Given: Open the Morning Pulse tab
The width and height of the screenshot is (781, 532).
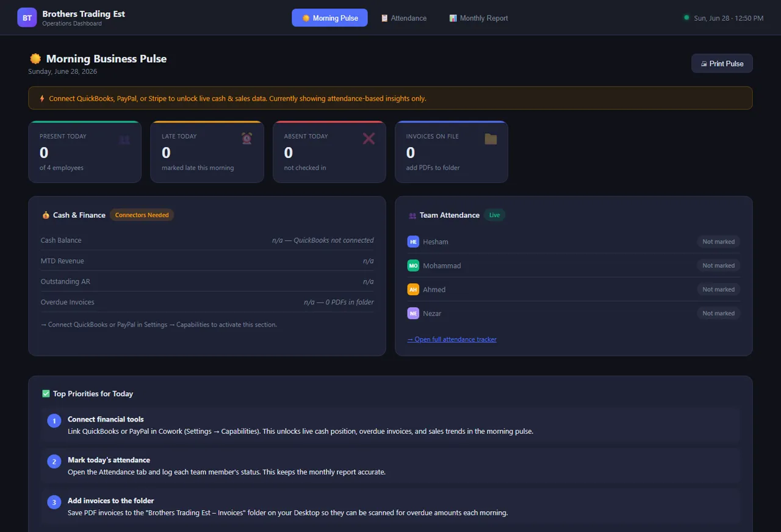Looking at the screenshot, I should point(329,18).
